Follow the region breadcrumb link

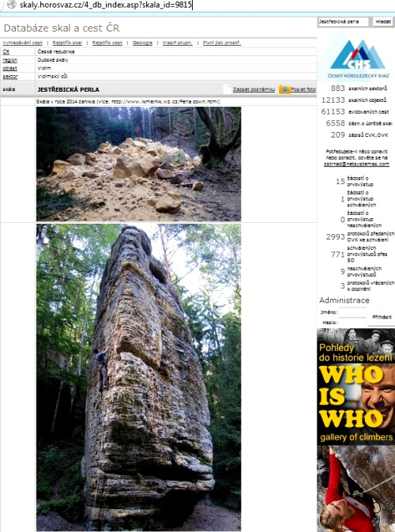pos(9,60)
